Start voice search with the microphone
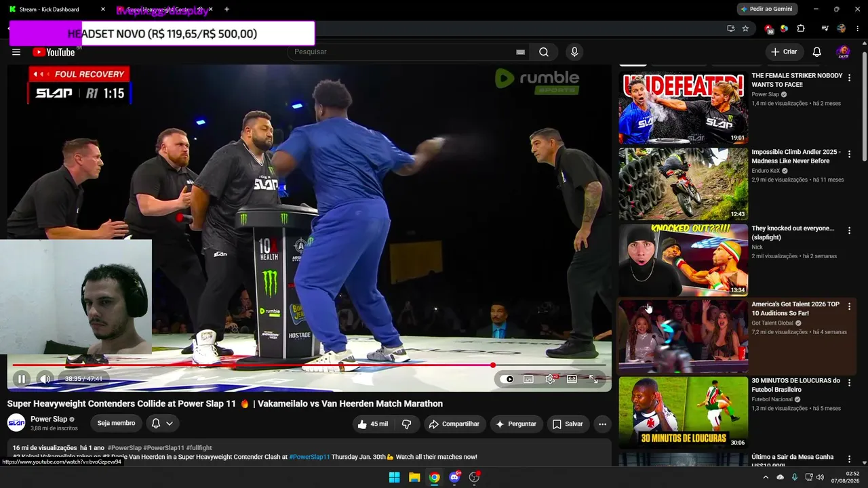This screenshot has width=868, height=488. coord(574,52)
